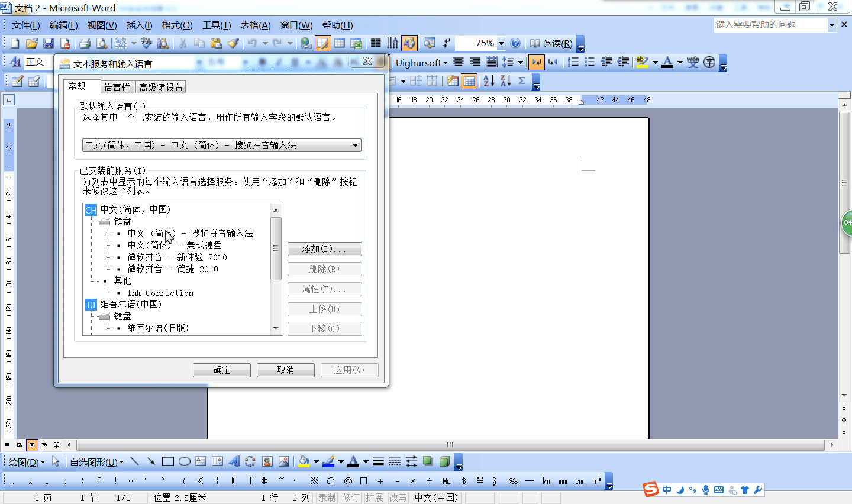Click the 阅读(R) reading layout button
The width and height of the screenshot is (852, 504).
(x=551, y=43)
